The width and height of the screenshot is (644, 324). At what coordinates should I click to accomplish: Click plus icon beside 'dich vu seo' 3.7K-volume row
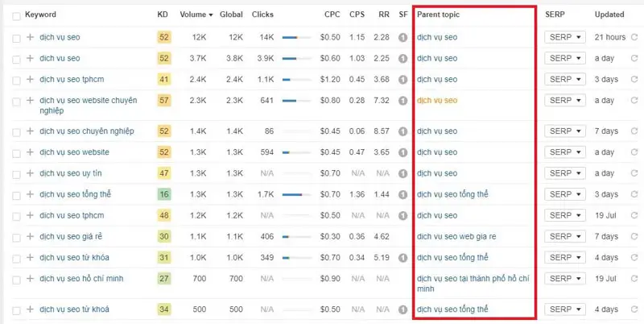pyautogui.click(x=30, y=58)
